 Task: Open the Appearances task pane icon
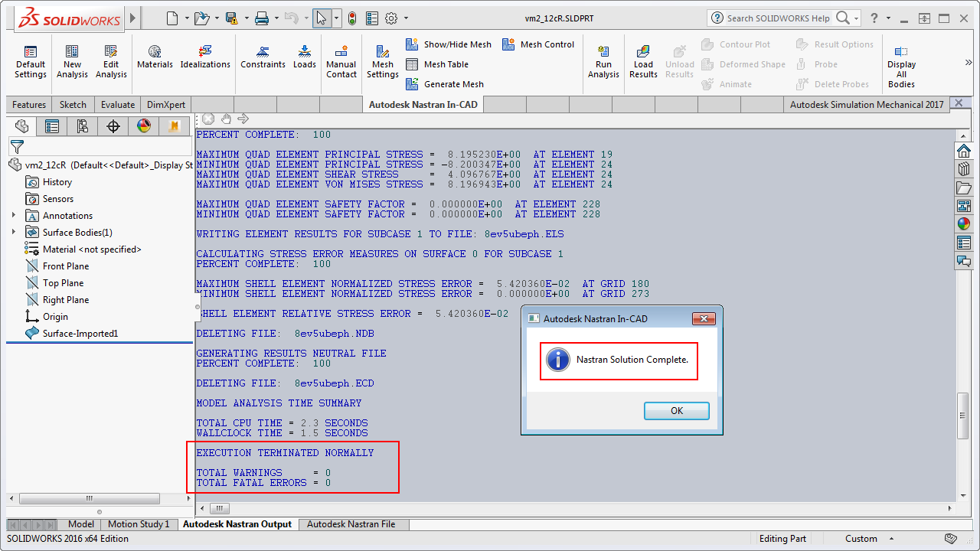pyautogui.click(x=964, y=224)
